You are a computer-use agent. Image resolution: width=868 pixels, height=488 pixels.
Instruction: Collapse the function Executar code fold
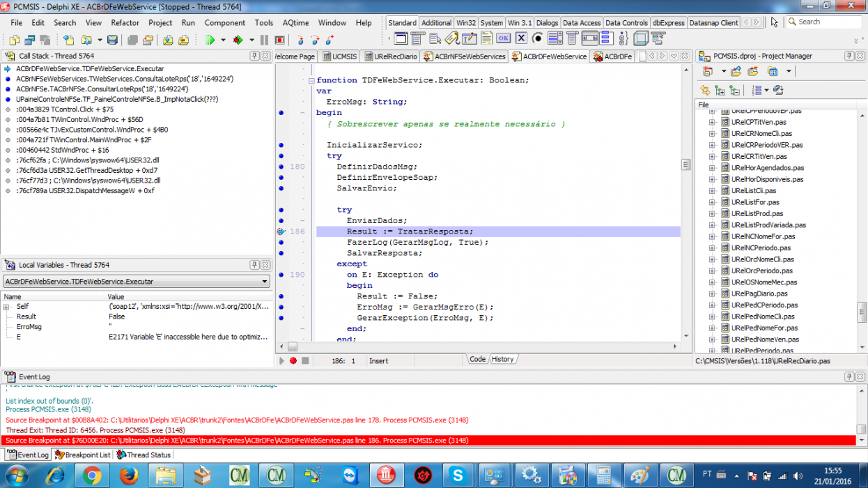coord(311,80)
